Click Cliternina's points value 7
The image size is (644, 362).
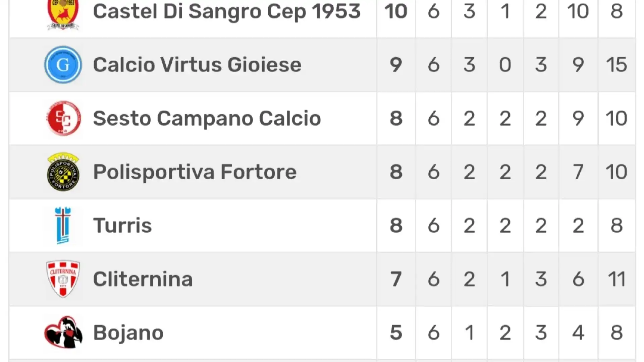pos(396,279)
